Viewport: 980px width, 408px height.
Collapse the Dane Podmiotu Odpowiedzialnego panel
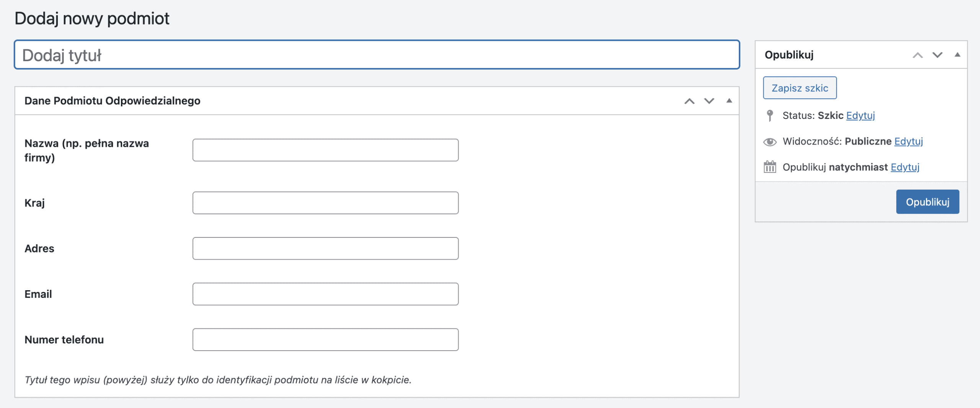pyautogui.click(x=729, y=101)
